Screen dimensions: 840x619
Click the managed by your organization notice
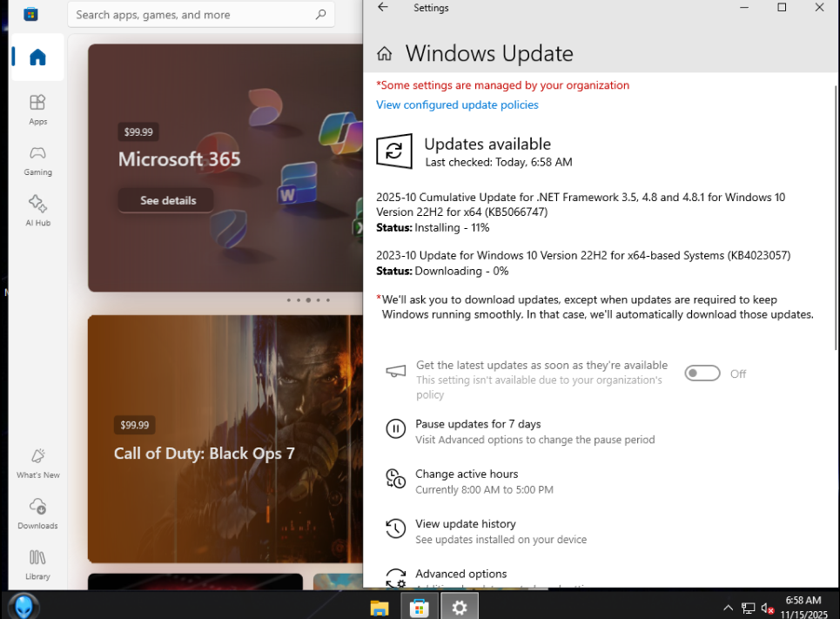(502, 85)
